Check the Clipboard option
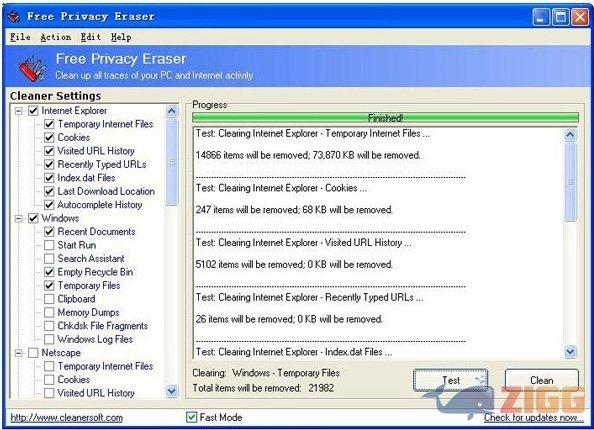This screenshot has height=430, width=594. tap(49, 299)
